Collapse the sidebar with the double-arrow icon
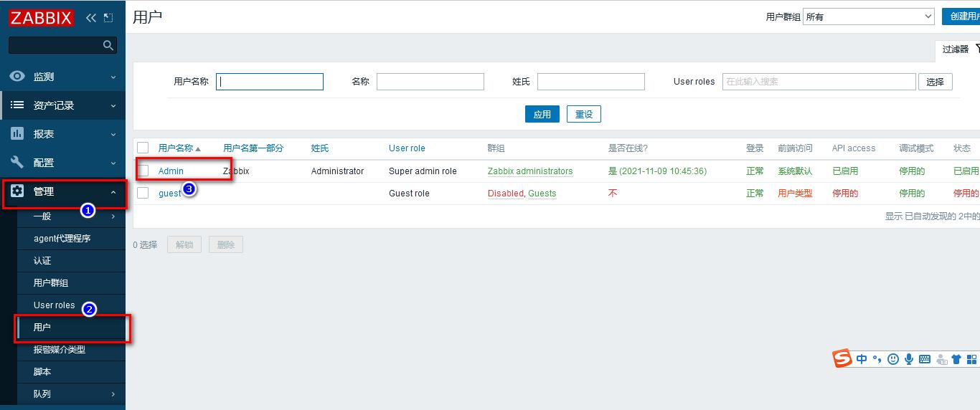Screen dimensions: 980x410 pyautogui.click(x=90, y=18)
